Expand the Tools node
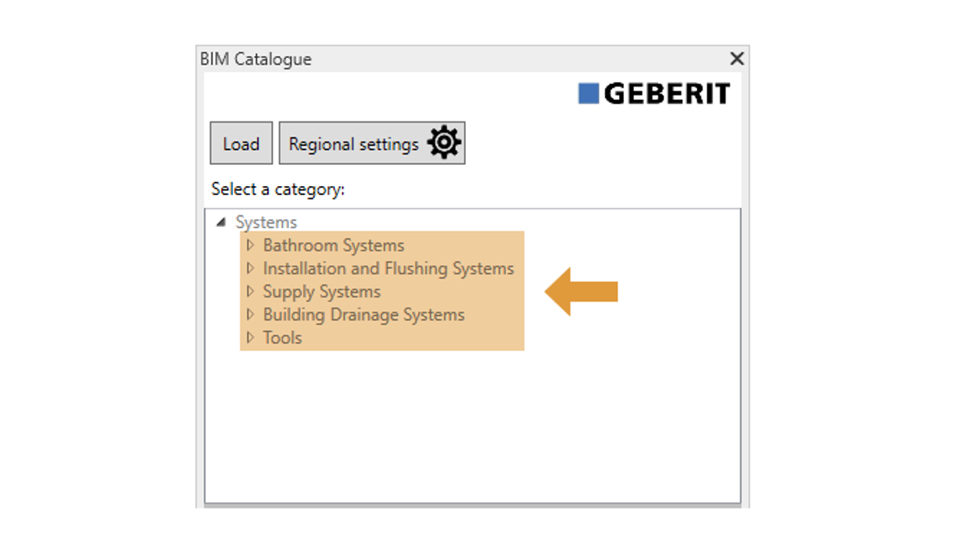980x553 pixels. [250, 338]
